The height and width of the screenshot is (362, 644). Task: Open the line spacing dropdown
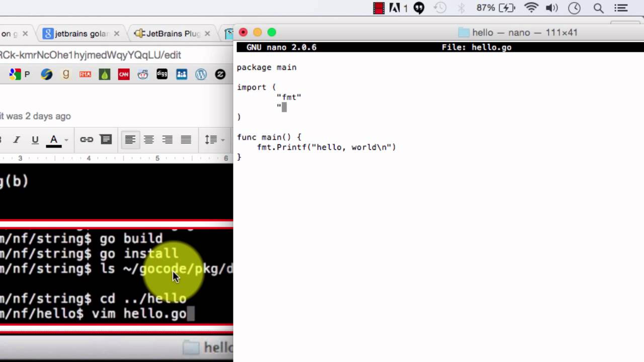pyautogui.click(x=215, y=140)
